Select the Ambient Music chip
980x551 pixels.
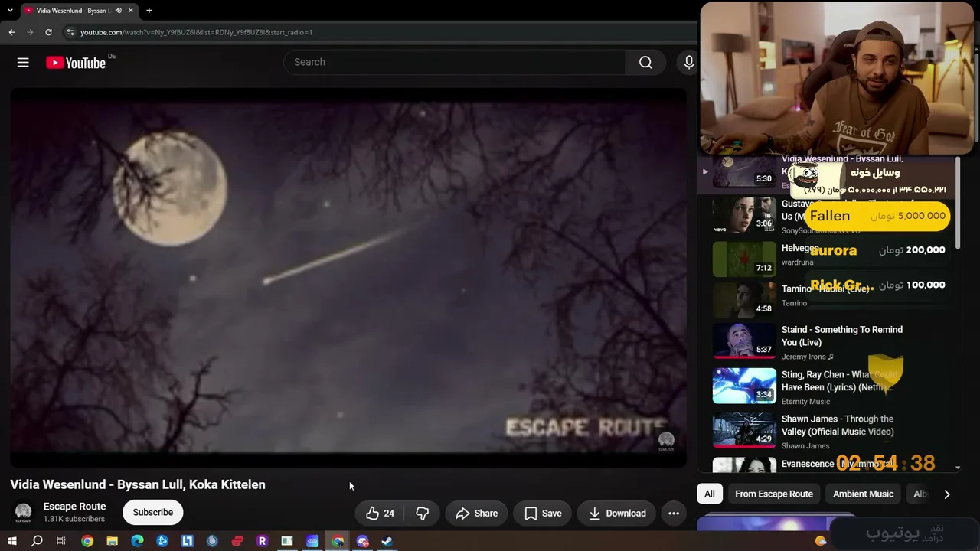coord(863,494)
